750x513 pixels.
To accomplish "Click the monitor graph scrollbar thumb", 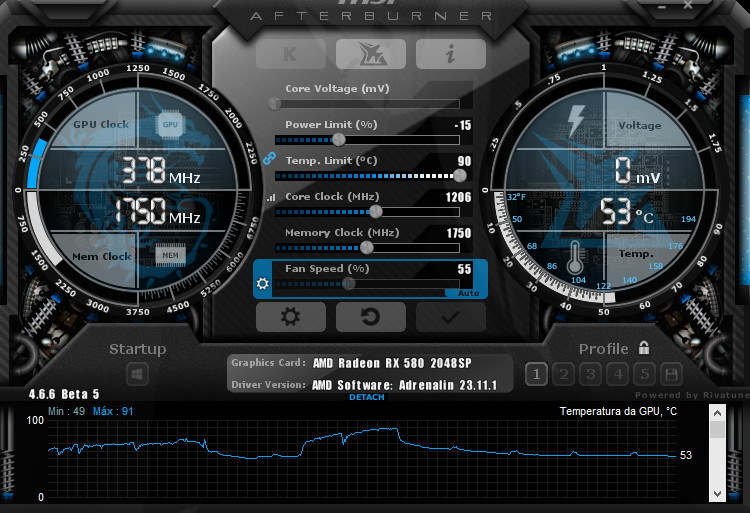I will 717,429.
